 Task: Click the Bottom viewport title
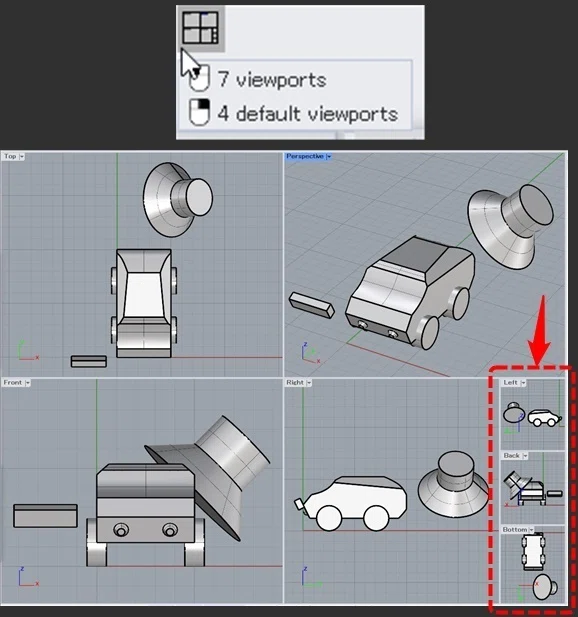pyautogui.click(x=515, y=530)
